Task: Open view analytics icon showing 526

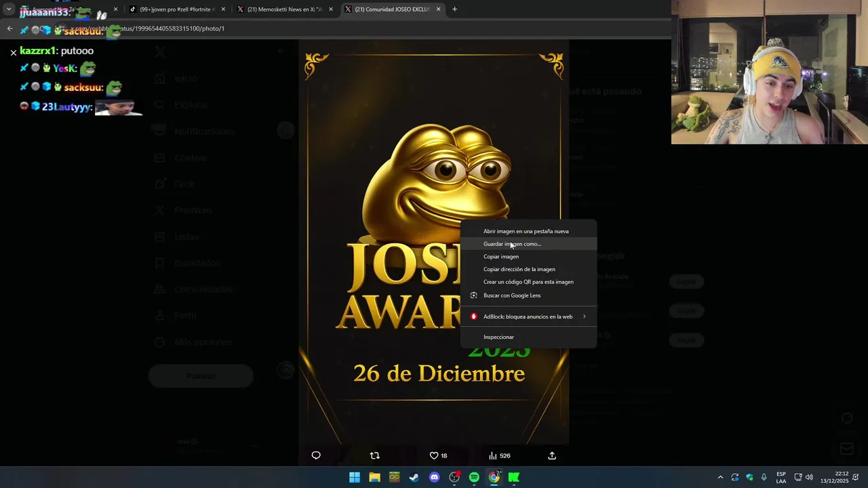Action: [499, 455]
